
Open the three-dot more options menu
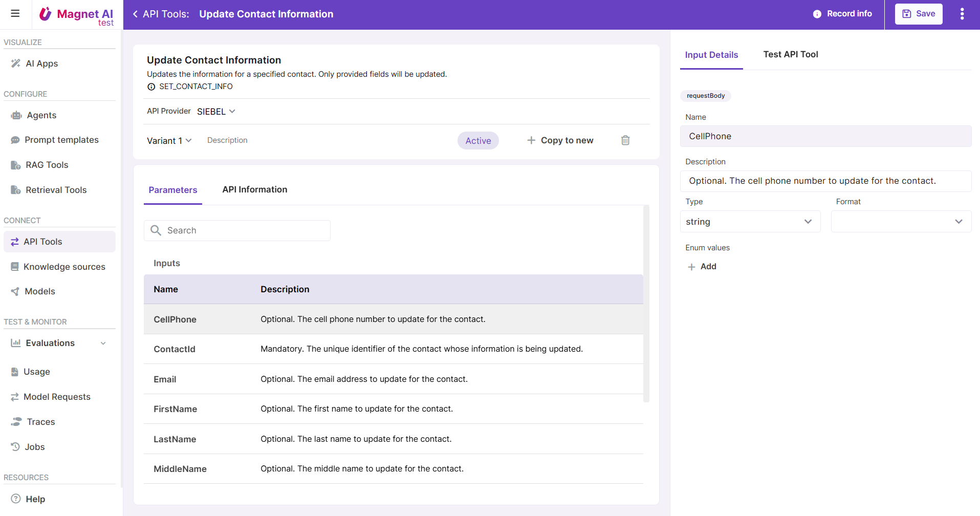tap(962, 14)
